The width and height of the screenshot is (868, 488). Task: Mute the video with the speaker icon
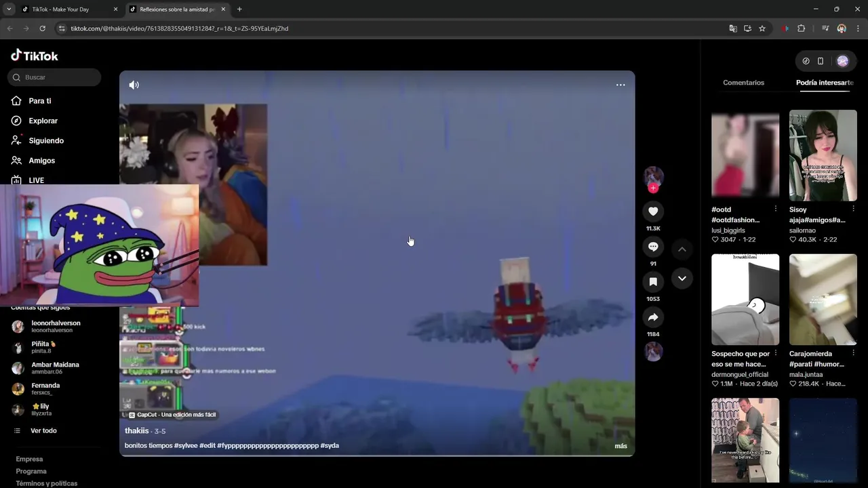[x=134, y=85]
